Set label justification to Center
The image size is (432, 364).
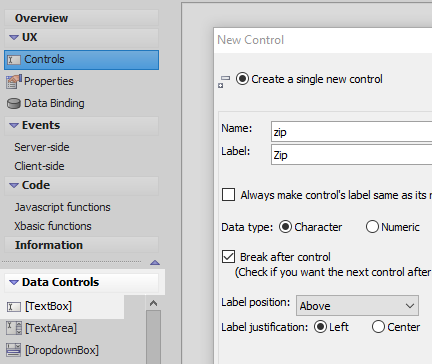pos(378,327)
